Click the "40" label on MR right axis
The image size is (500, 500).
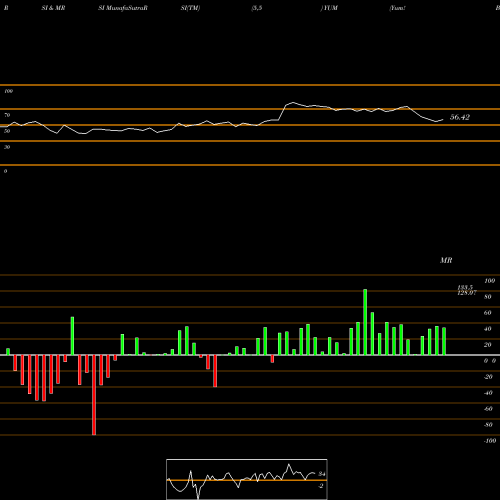coord(488,329)
